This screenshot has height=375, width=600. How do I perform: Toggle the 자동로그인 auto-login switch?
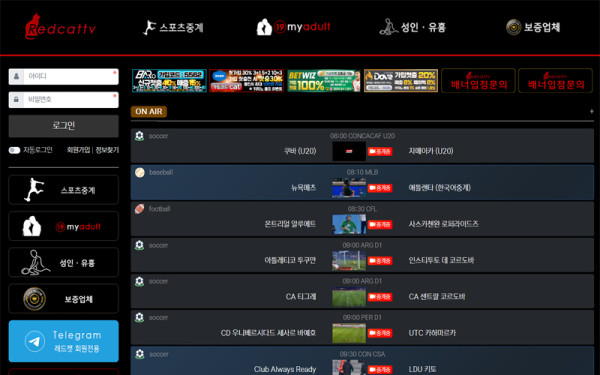(x=15, y=150)
